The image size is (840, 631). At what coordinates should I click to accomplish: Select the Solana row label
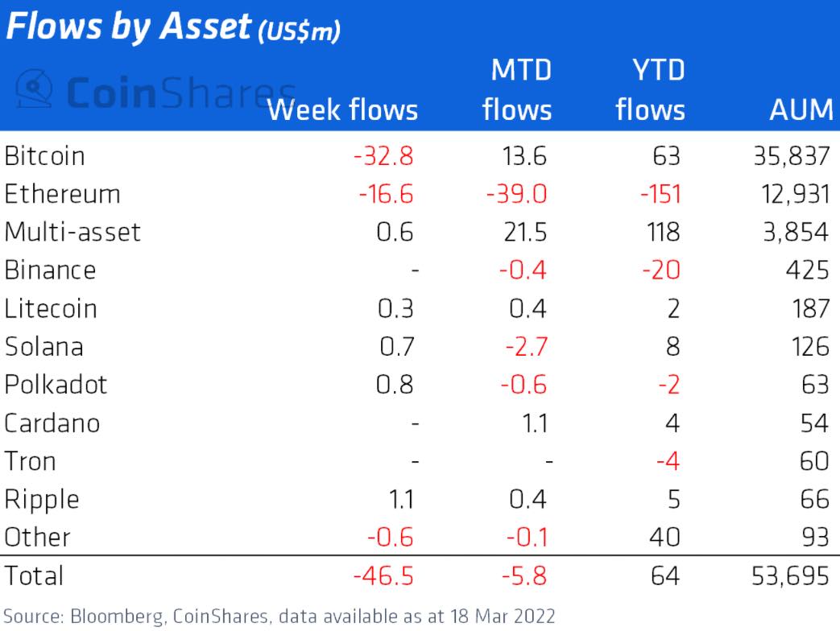pos(44,347)
